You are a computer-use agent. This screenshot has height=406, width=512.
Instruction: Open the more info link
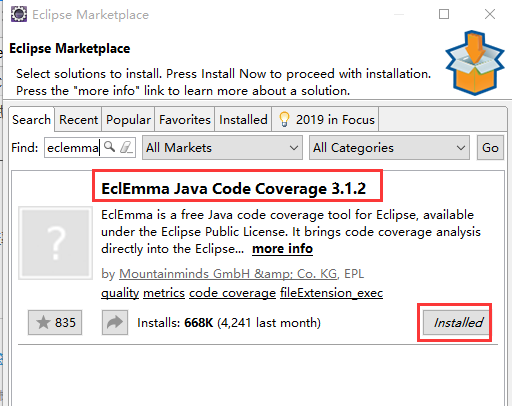[x=282, y=249]
